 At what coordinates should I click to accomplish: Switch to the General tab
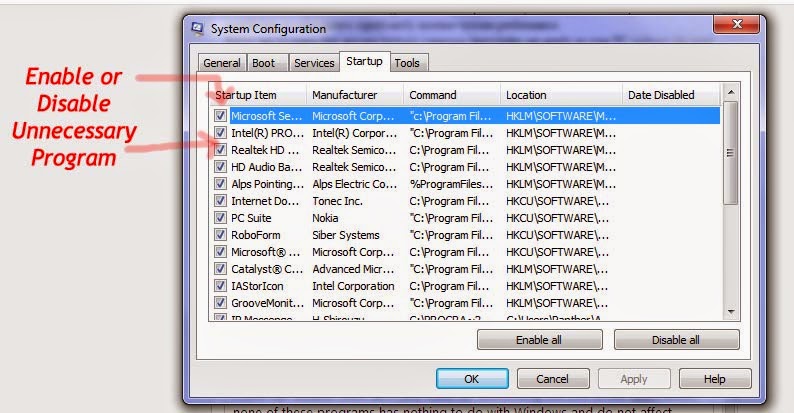coord(222,63)
